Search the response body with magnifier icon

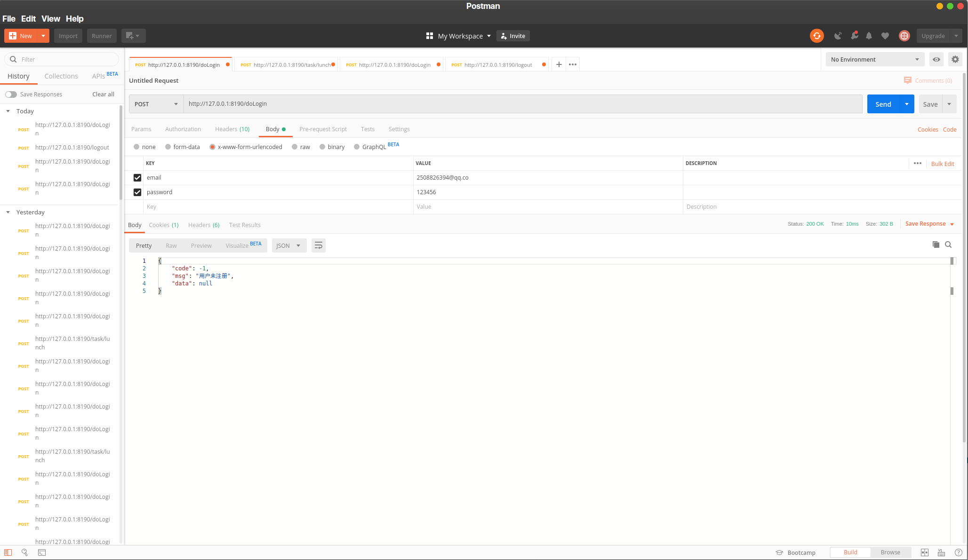coord(948,245)
